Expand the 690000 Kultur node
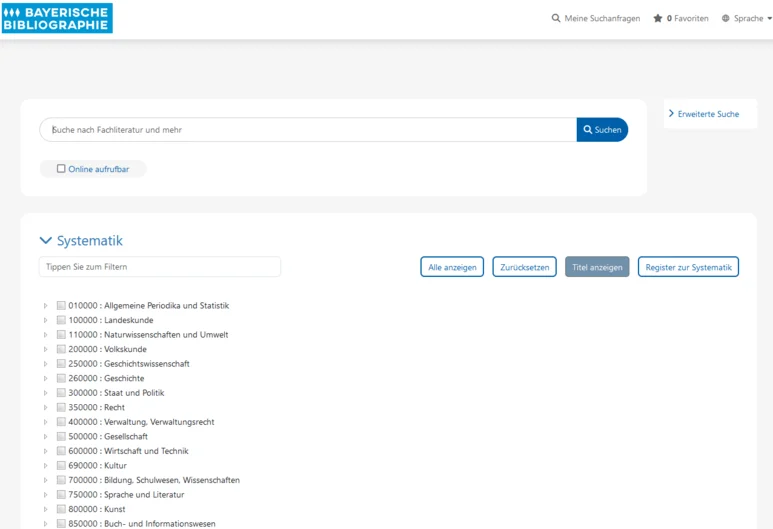Viewport: 773px width, 529px height. click(x=45, y=465)
